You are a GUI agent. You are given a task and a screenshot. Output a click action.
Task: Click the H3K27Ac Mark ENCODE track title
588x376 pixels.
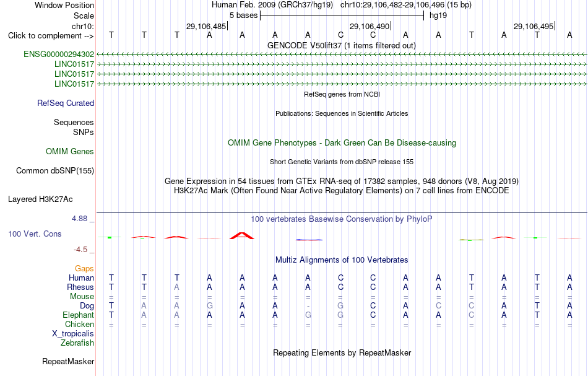click(x=342, y=190)
